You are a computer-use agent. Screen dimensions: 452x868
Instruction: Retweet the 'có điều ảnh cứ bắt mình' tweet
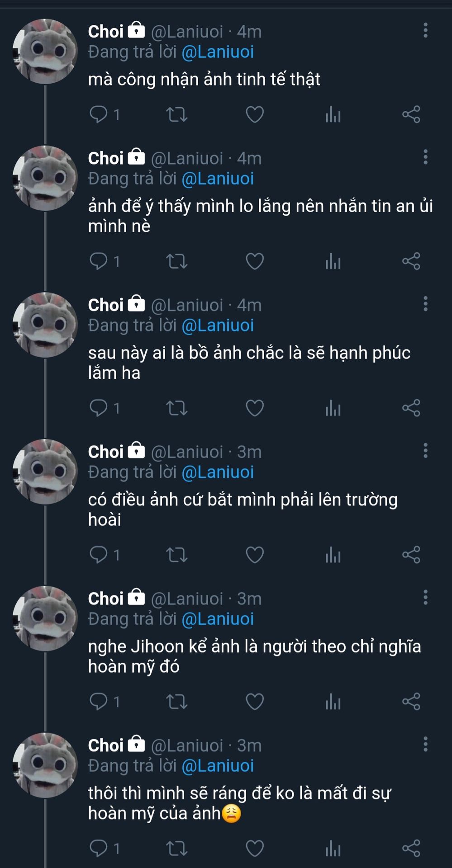(176, 554)
